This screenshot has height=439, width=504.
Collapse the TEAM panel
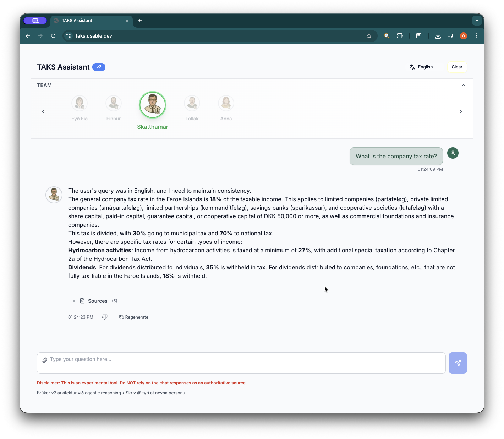coord(463,85)
